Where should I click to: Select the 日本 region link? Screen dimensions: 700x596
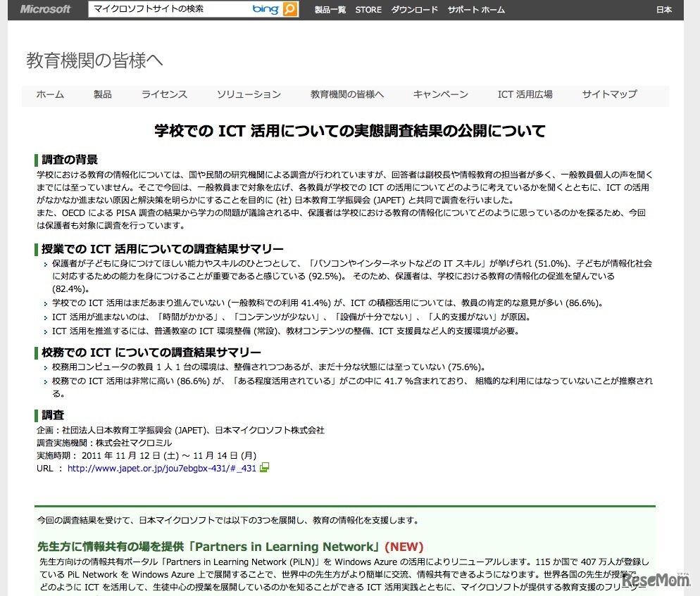click(663, 10)
